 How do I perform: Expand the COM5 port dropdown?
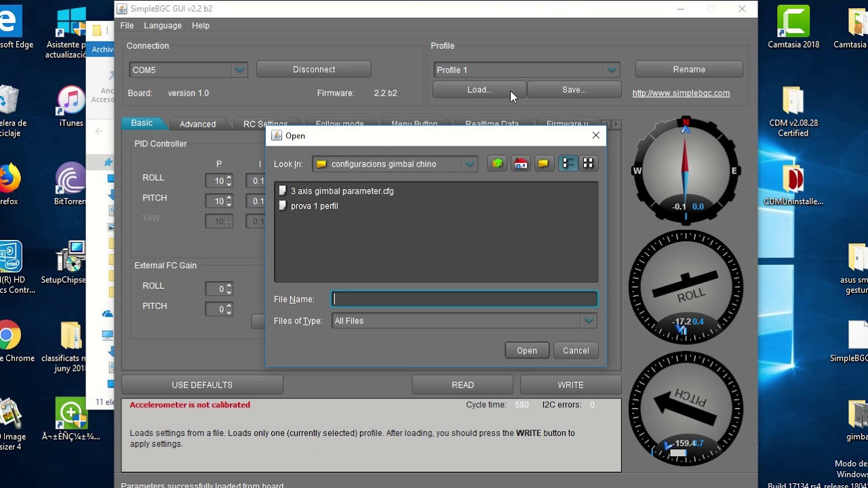tap(239, 70)
